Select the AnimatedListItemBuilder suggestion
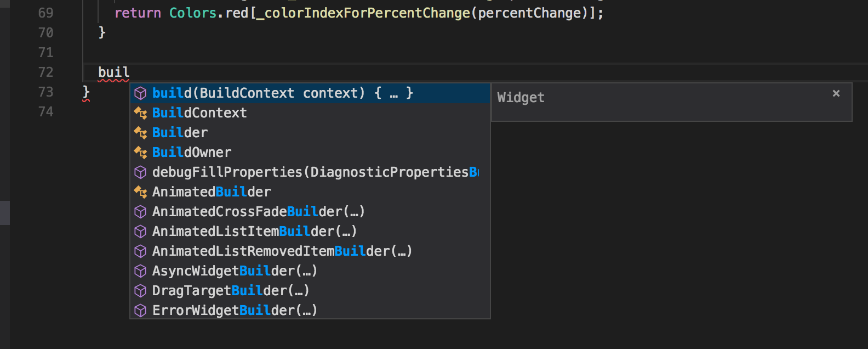 [254, 231]
